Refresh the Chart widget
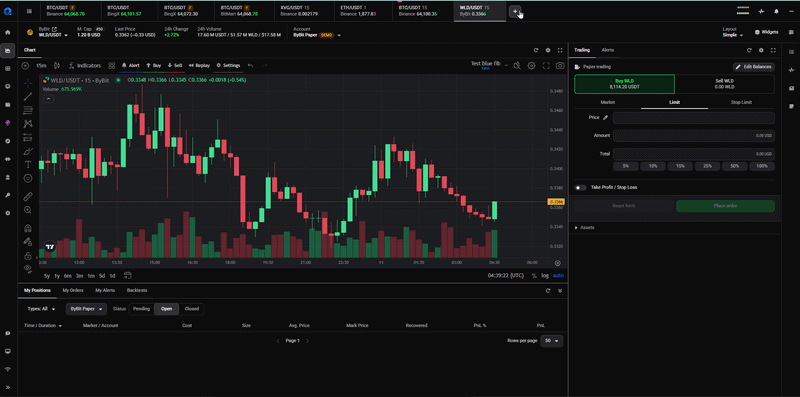The image size is (800, 397). click(536, 51)
